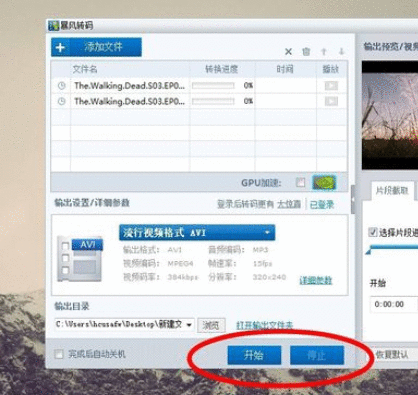The width and height of the screenshot is (418, 395).
Task: Collapse the right panel with the divider handle
Action: [x=353, y=200]
